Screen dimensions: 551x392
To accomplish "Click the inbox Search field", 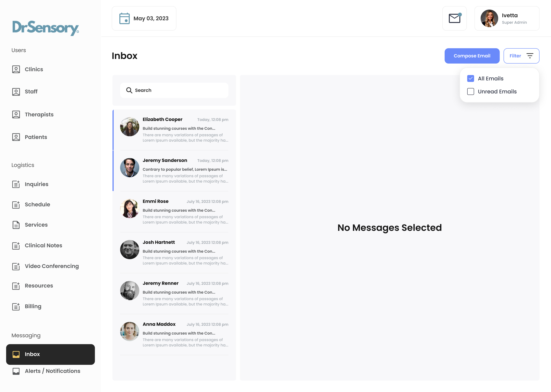I will pyautogui.click(x=174, y=90).
